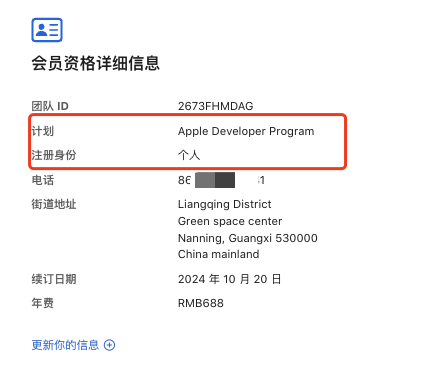This screenshot has width=431, height=375.
Task: Click the 续订日期 label
Action: pos(54,279)
